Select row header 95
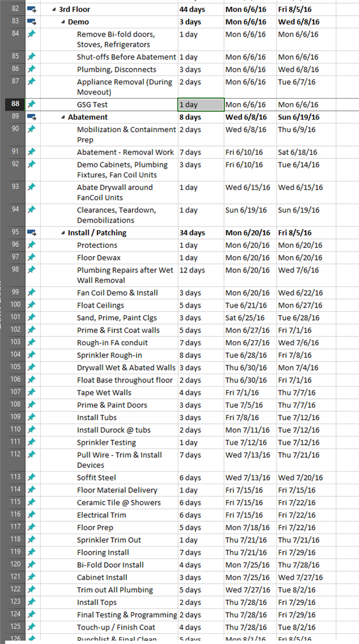The width and height of the screenshot is (359, 644). coord(15,233)
